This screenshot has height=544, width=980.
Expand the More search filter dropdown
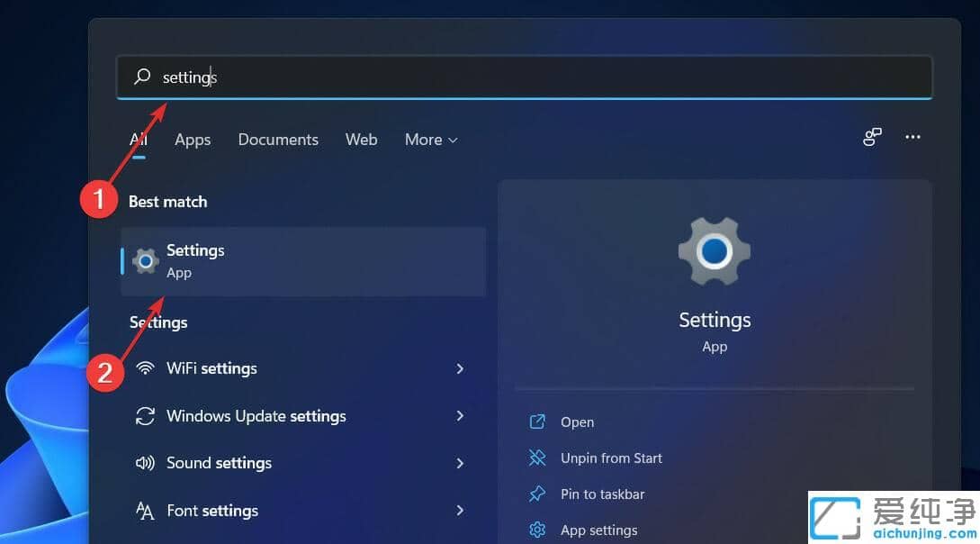[x=430, y=140]
